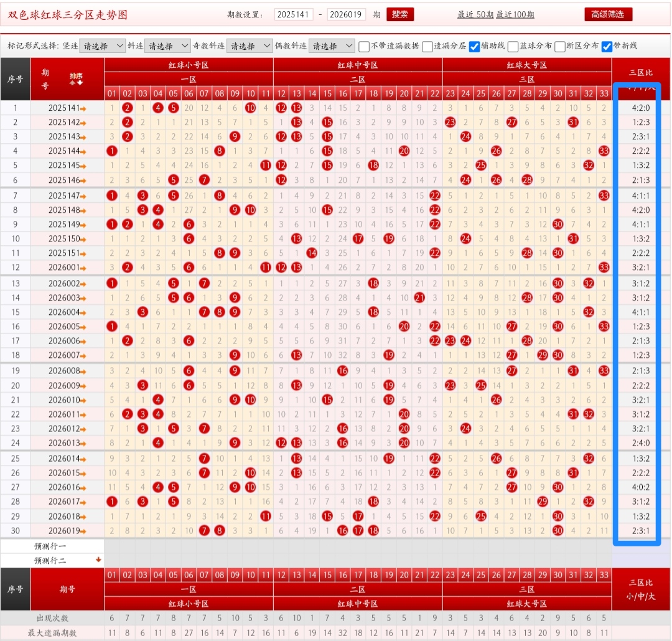672x641 pixels.
Task: Click red ball 01 in row 2025147
Action: [112, 195]
